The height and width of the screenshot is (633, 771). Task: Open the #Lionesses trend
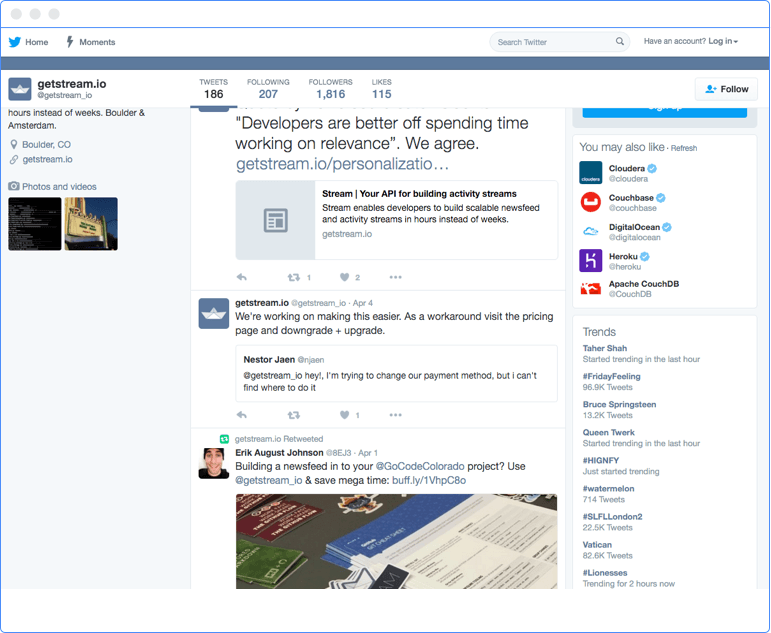click(x=605, y=573)
